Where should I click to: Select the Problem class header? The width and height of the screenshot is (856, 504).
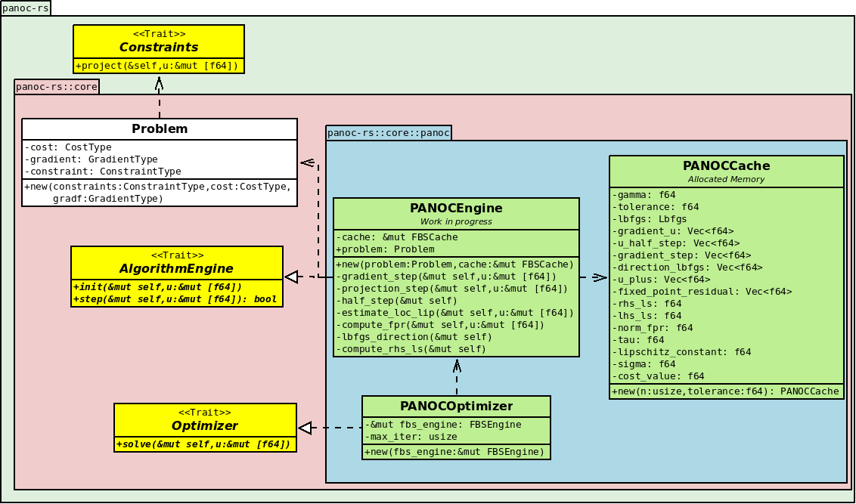point(160,129)
